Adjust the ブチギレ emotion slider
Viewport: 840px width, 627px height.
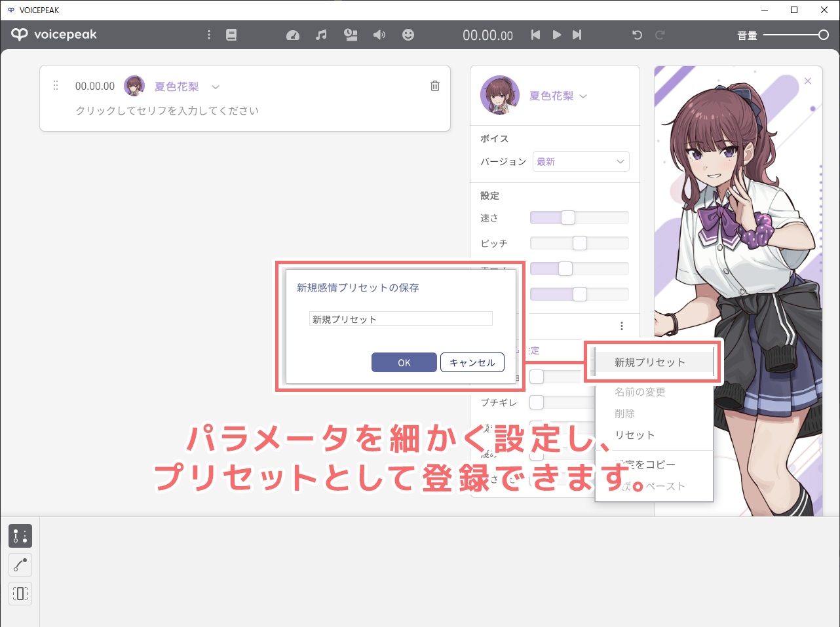(x=562, y=402)
